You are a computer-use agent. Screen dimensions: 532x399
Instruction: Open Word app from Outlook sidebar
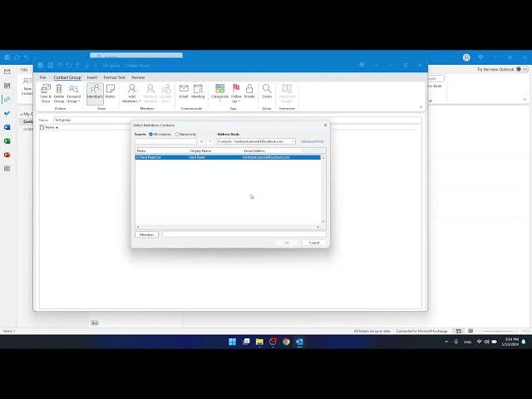click(7, 127)
